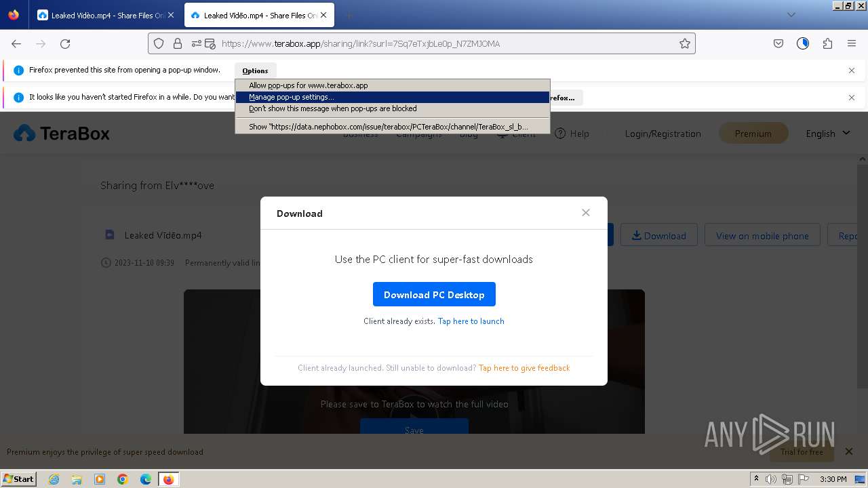Close the active Leaked Video.mp4 tab

(323, 15)
